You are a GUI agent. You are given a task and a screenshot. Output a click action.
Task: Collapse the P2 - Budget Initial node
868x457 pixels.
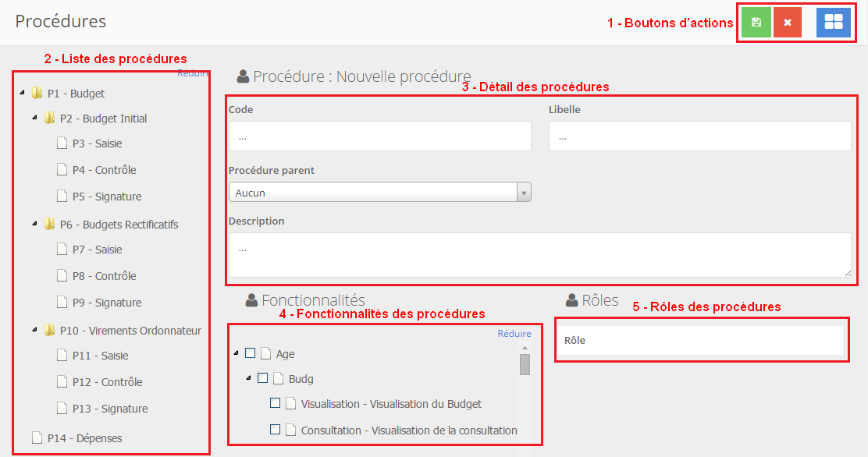coord(34,119)
